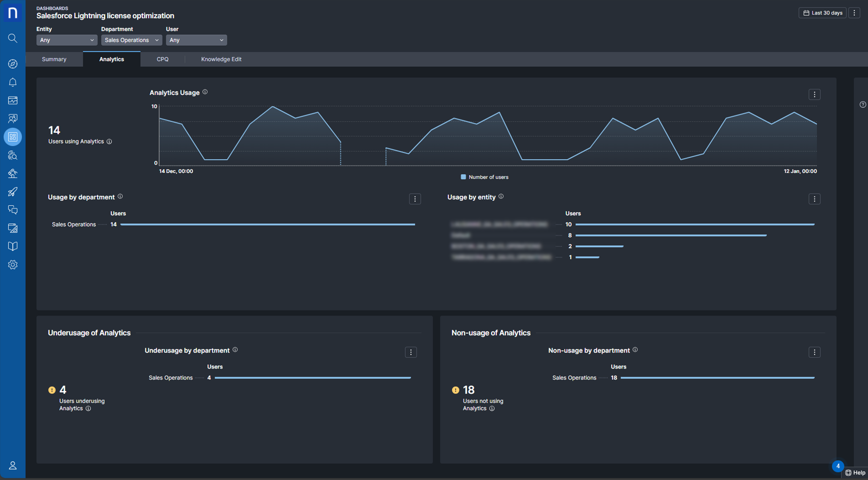This screenshot has height=480, width=868.
Task: Click info icon next to Underusage by department
Action: coord(235,350)
